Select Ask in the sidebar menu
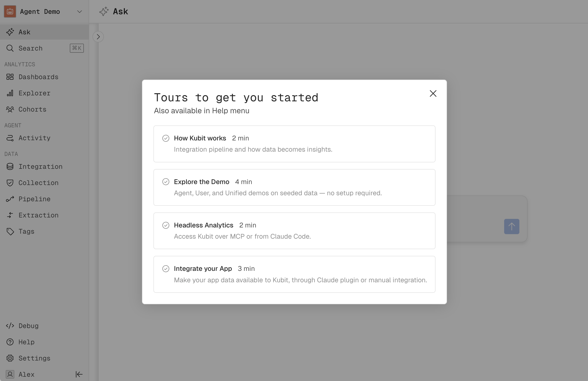This screenshot has height=381, width=588. pos(45,32)
